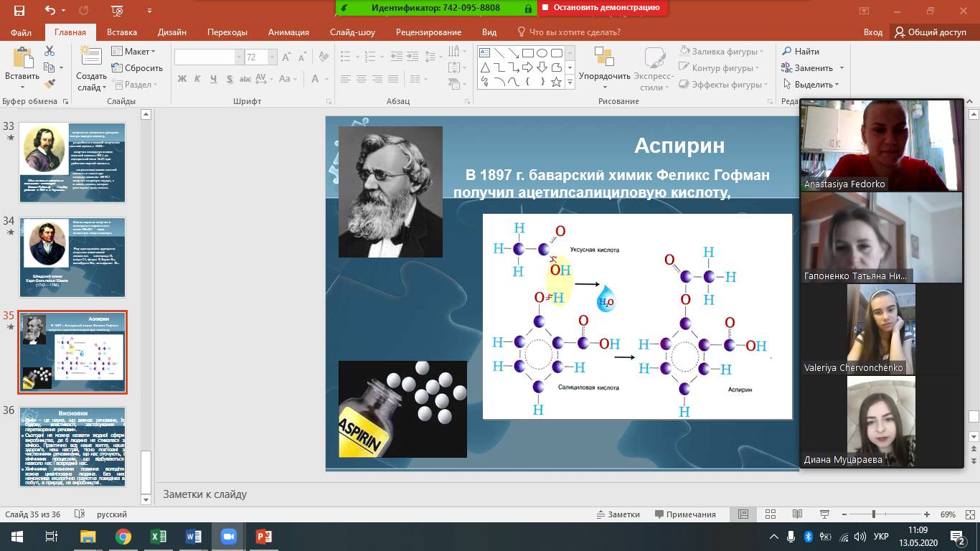Toggle the Примечания comments pane

tap(685, 514)
